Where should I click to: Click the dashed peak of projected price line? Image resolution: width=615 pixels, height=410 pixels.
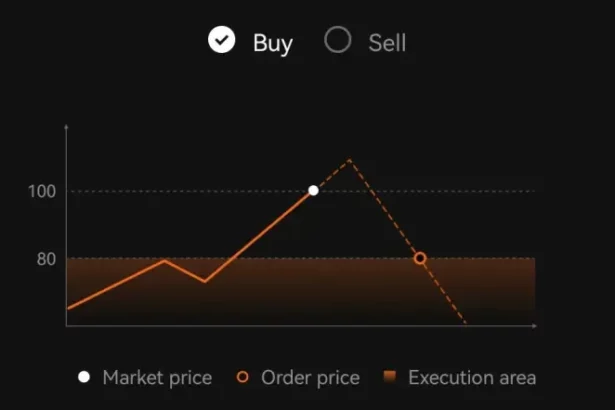point(349,160)
